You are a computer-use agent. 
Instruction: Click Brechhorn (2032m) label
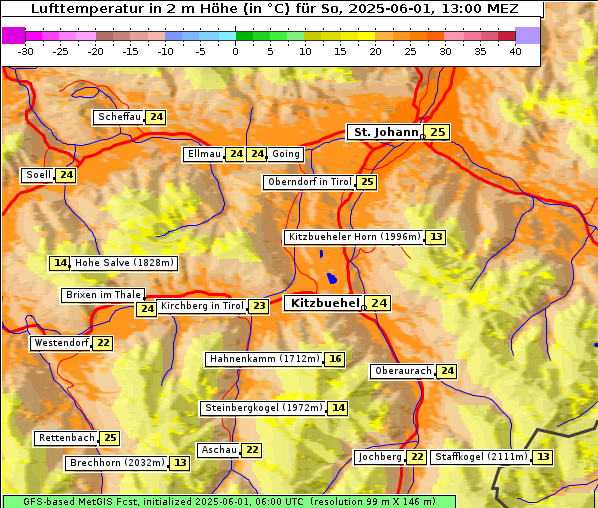[x=117, y=463]
